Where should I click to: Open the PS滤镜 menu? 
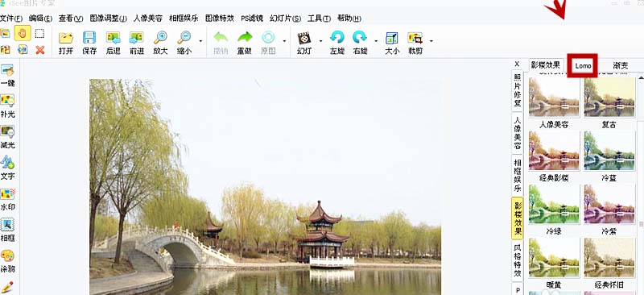(x=252, y=19)
